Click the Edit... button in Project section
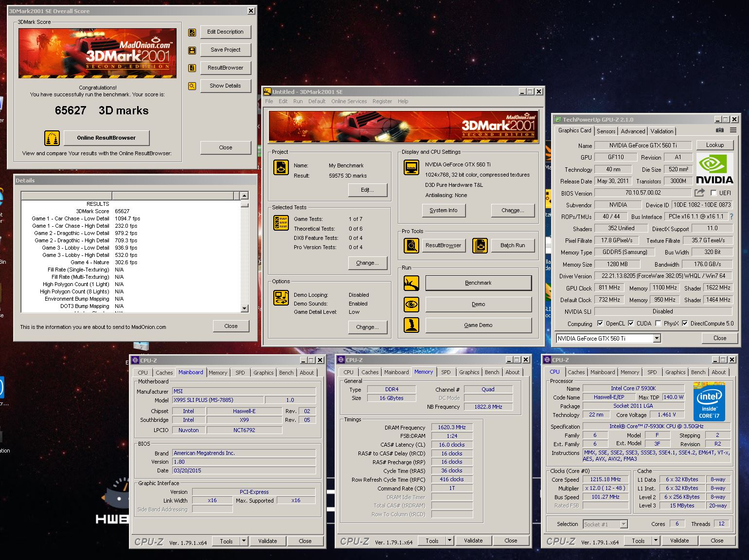This screenshot has width=749, height=560. pyautogui.click(x=368, y=190)
